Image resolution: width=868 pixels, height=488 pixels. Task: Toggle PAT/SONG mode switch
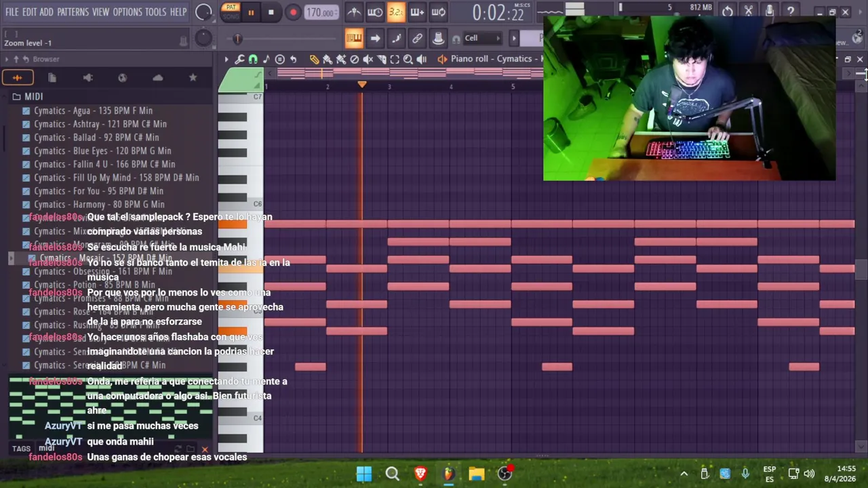(231, 12)
